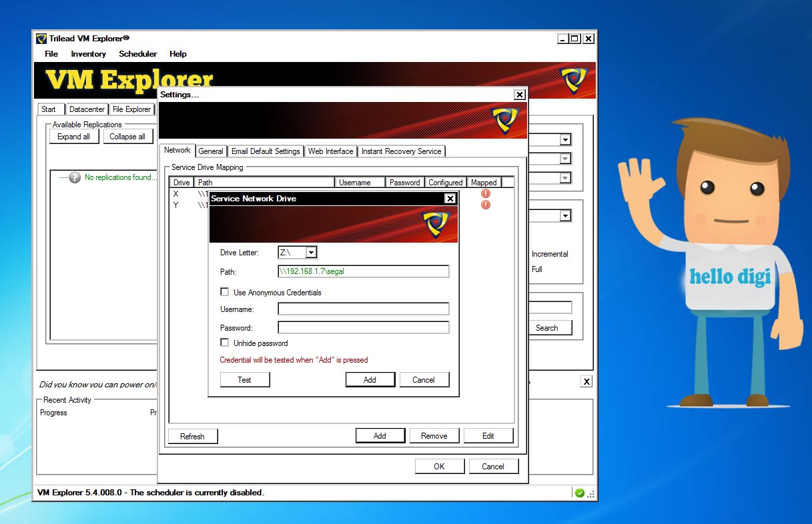Open the second dropdown in the main window right panel
The image size is (812, 524).
(565, 159)
